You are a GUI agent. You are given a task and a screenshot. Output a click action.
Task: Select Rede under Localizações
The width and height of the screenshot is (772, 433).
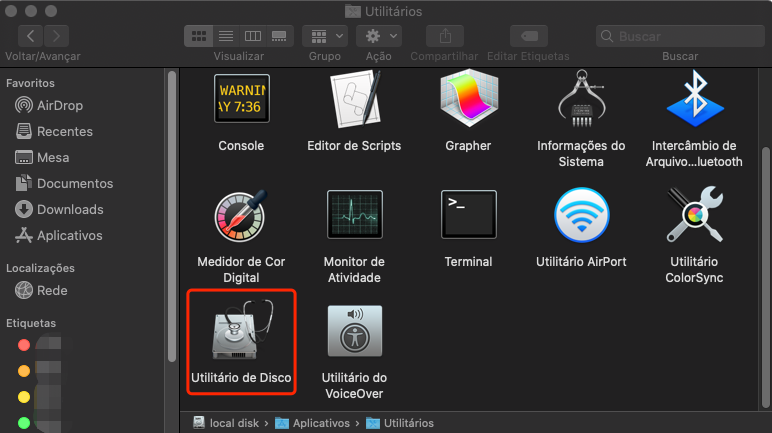point(41,291)
